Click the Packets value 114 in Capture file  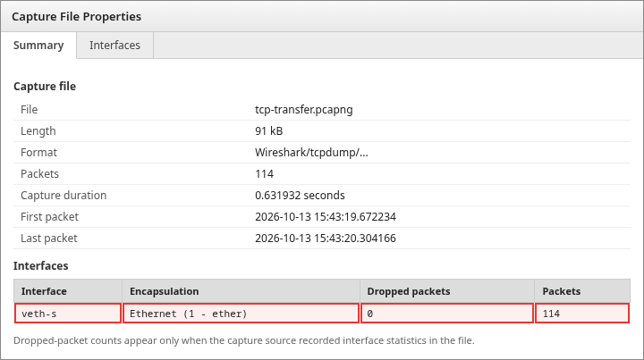click(265, 174)
